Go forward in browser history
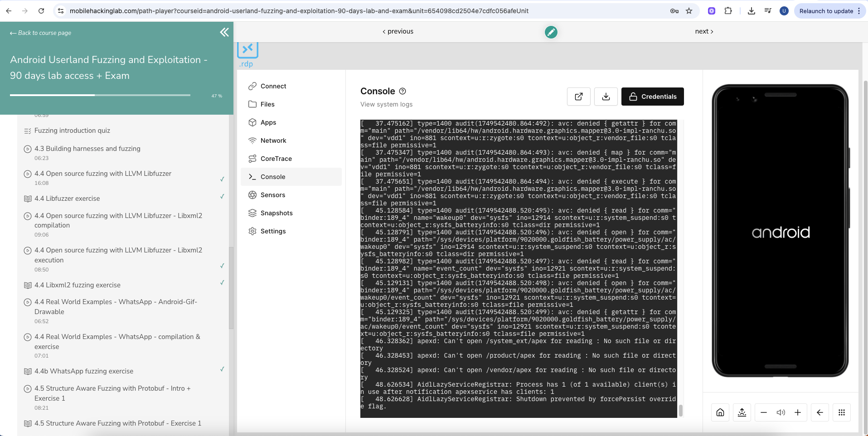868x436 pixels. tap(25, 11)
